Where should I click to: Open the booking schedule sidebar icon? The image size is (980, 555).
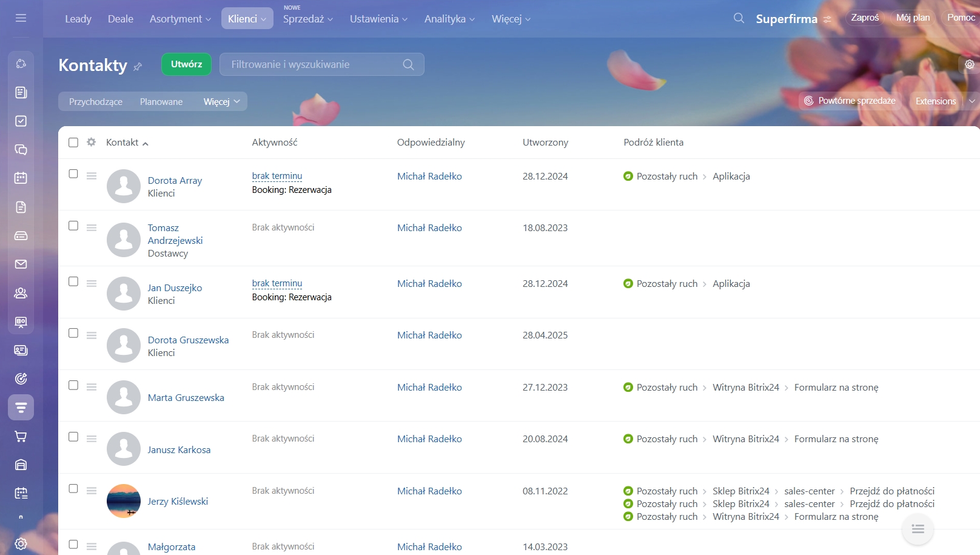21,493
